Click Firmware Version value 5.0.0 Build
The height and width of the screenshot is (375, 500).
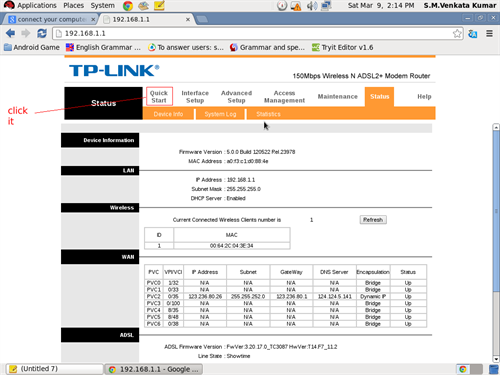click(x=261, y=152)
